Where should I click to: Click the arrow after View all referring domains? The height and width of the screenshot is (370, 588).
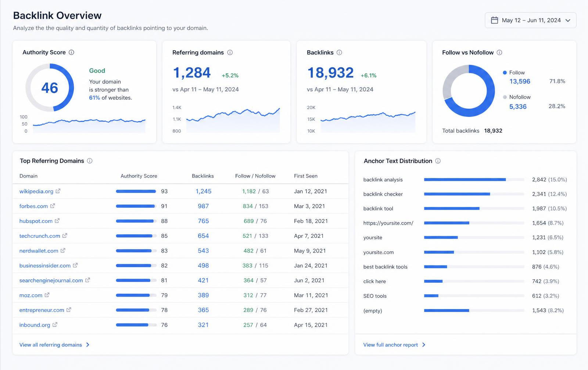coord(87,345)
